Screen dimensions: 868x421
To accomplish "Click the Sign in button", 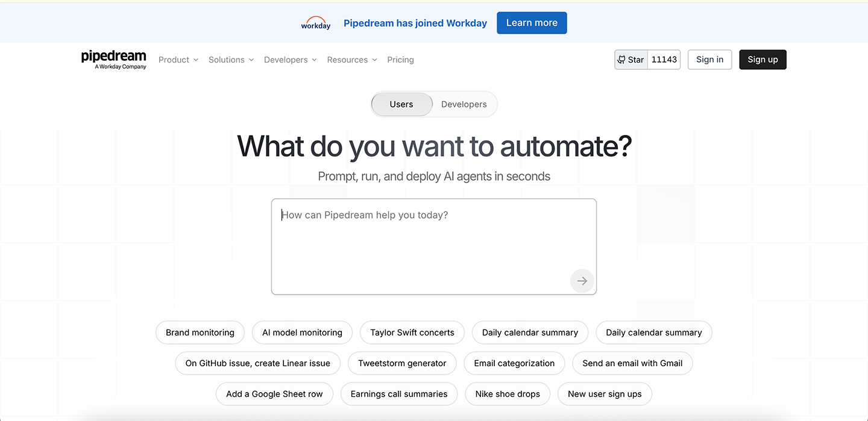I will tap(709, 60).
